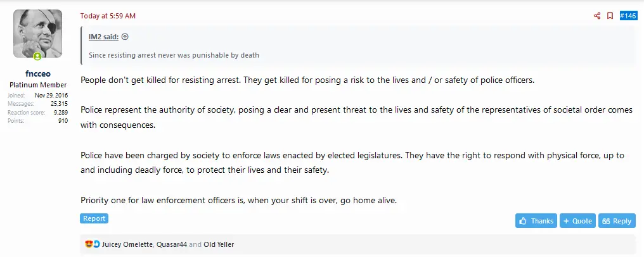Report this post
This screenshot has height=257, width=644.
pos(94,219)
